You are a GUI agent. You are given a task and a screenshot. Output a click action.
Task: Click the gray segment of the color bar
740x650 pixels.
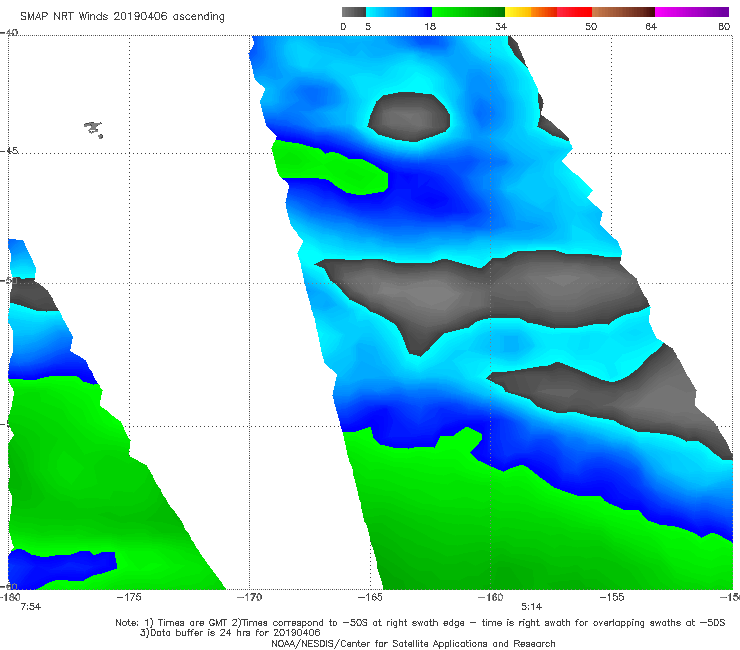[354, 12]
